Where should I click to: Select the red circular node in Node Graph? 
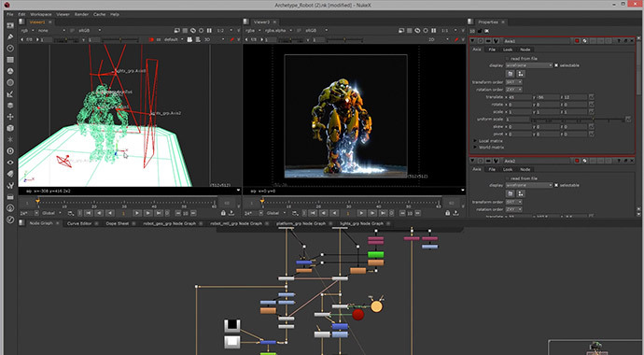pos(358,314)
